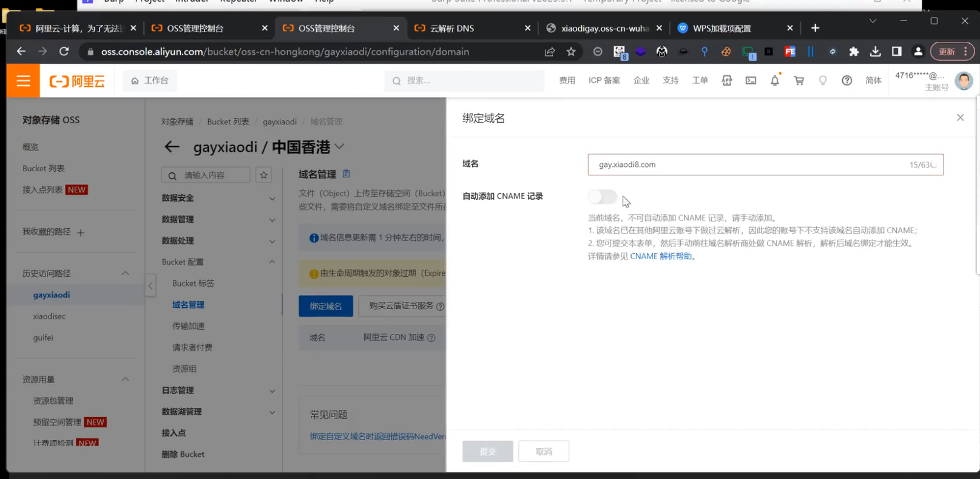Open the 费用 menu
The height and width of the screenshot is (479, 980).
tap(567, 81)
